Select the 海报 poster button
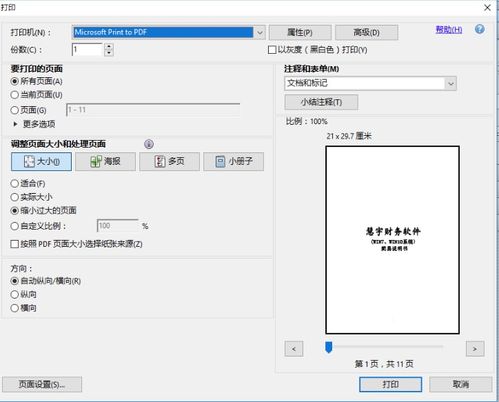499x402 pixels. [x=105, y=162]
